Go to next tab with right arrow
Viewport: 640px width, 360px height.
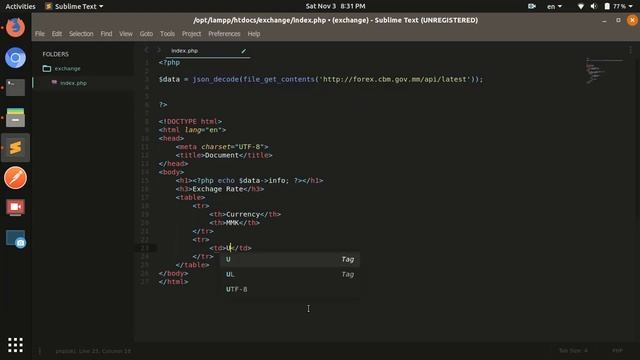159,50
